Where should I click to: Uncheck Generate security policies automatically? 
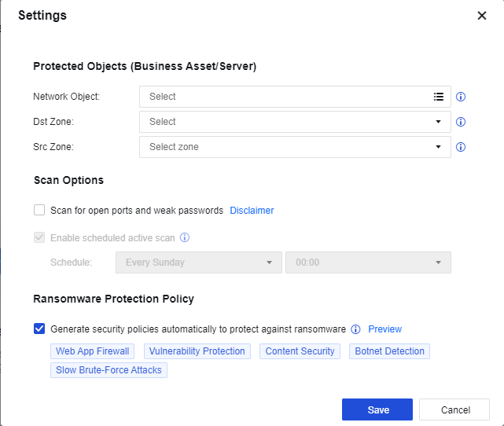39,329
